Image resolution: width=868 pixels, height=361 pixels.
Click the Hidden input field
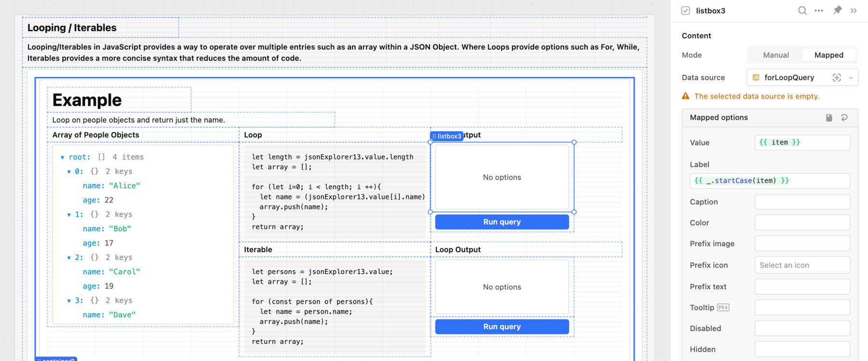802,349
